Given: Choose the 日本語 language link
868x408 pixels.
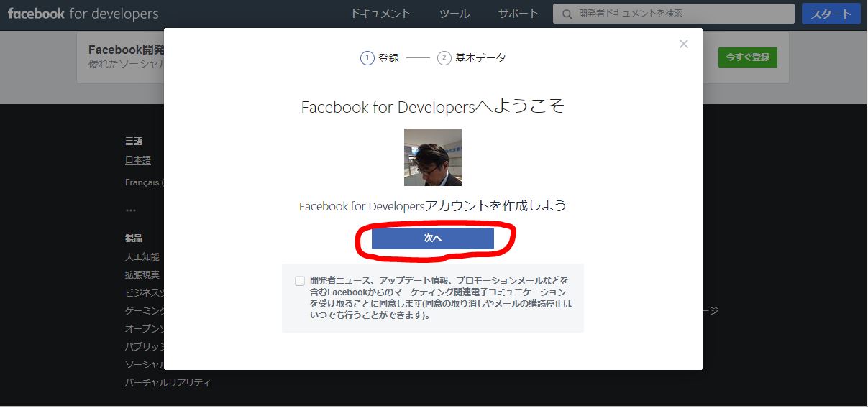Looking at the screenshot, I should [x=138, y=160].
